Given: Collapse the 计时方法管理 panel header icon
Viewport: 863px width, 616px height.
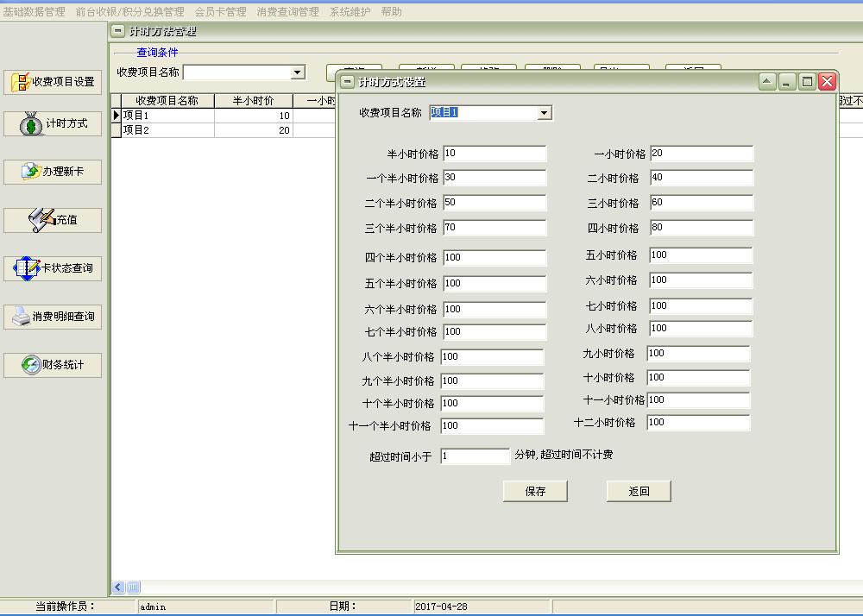Looking at the screenshot, I should 118,31.
